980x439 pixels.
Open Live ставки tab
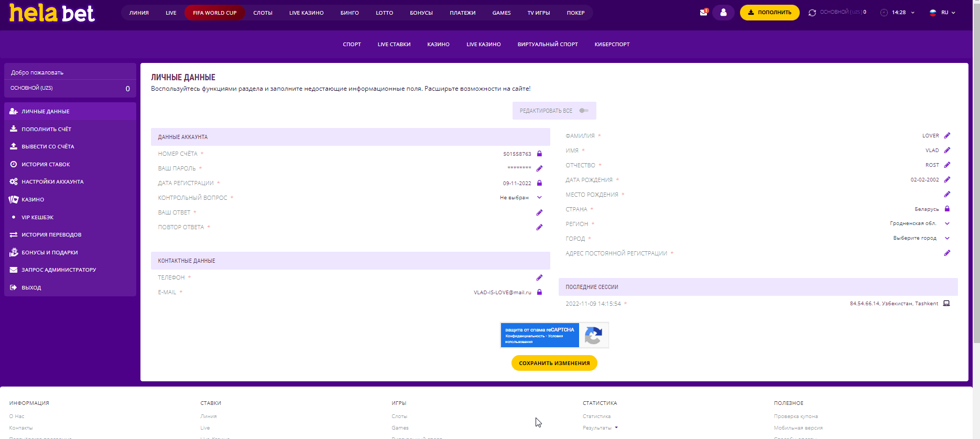[394, 45]
